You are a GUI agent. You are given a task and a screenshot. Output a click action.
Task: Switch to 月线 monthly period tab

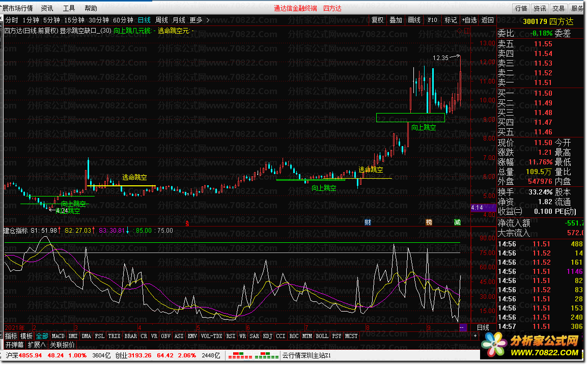179,20
